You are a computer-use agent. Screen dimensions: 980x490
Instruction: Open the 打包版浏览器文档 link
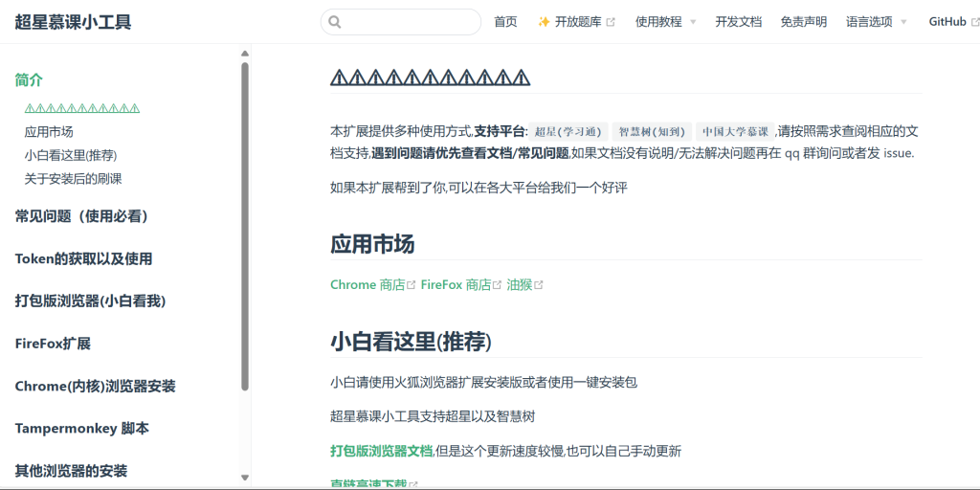[381, 451]
